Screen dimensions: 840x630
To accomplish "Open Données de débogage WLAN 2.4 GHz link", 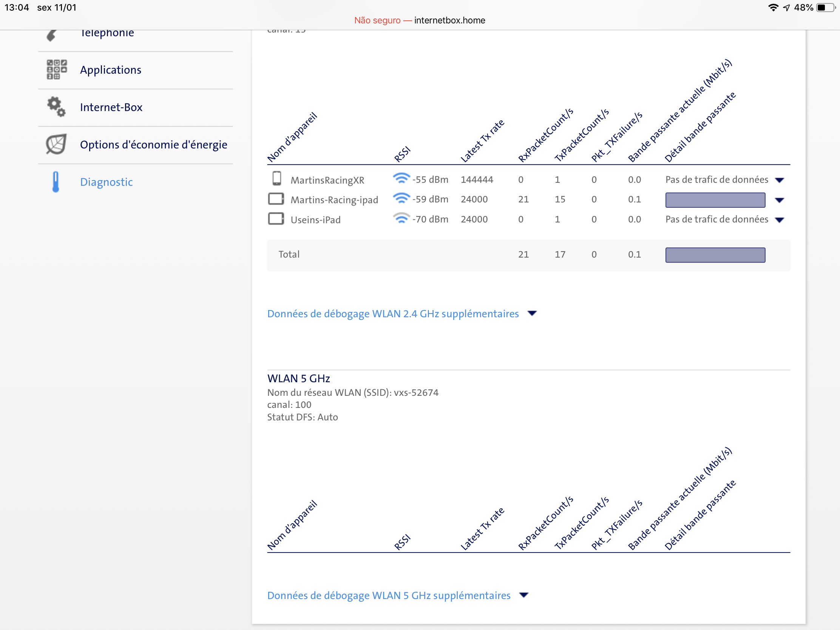I will tap(393, 313).
